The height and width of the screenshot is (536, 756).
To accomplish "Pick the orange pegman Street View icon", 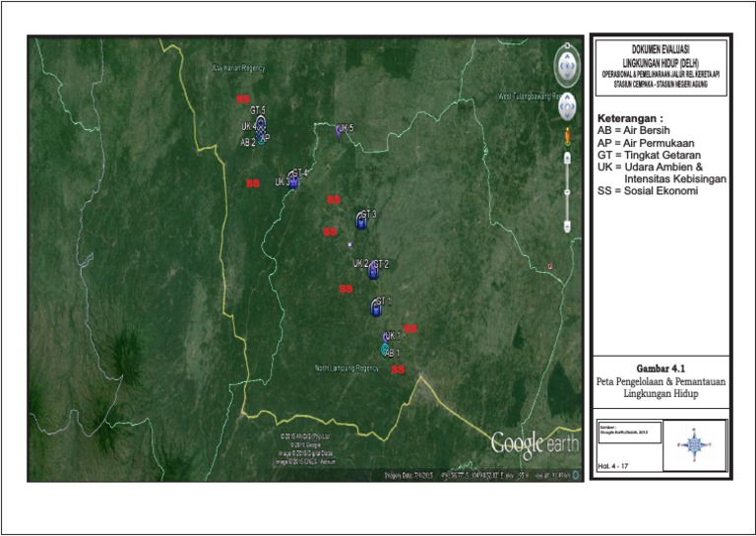I will [567, 136].
